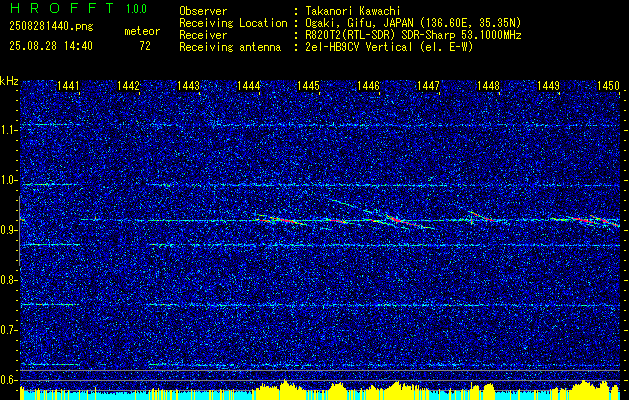This screenshot has height=400, width=629.
Task: Click the Receiver label
Action: [x=203, y=35]
